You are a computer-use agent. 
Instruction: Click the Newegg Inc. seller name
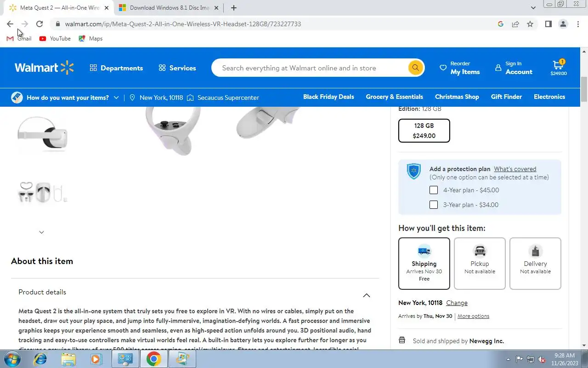click(x=486, y=341)
